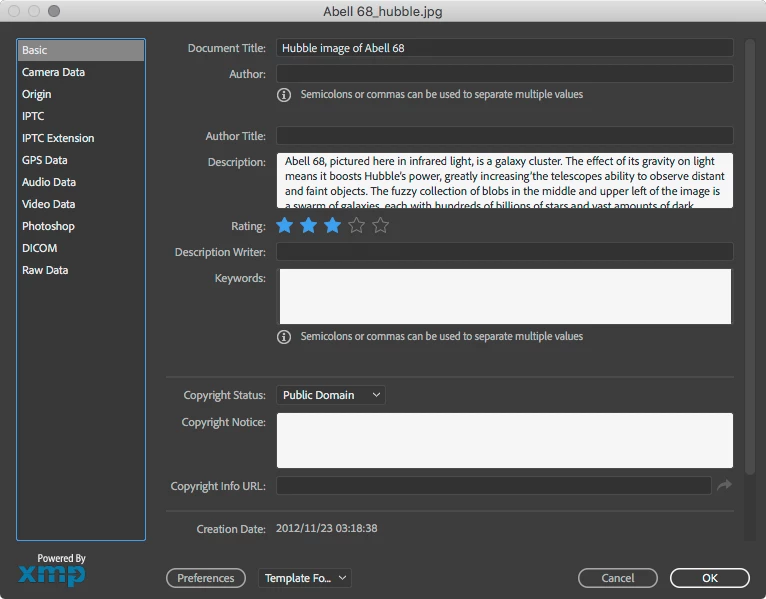Click the Author Title field
This screenshot has width=766, height=599.
coord(505,136)
